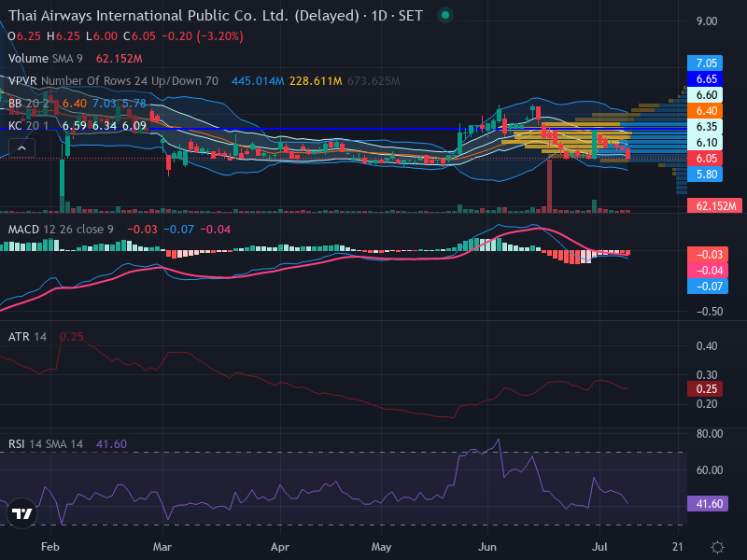Click MACD -0.04 signal axis label
Image resolution: width=747 pixels, height=560 pixels.
[708, 271]
